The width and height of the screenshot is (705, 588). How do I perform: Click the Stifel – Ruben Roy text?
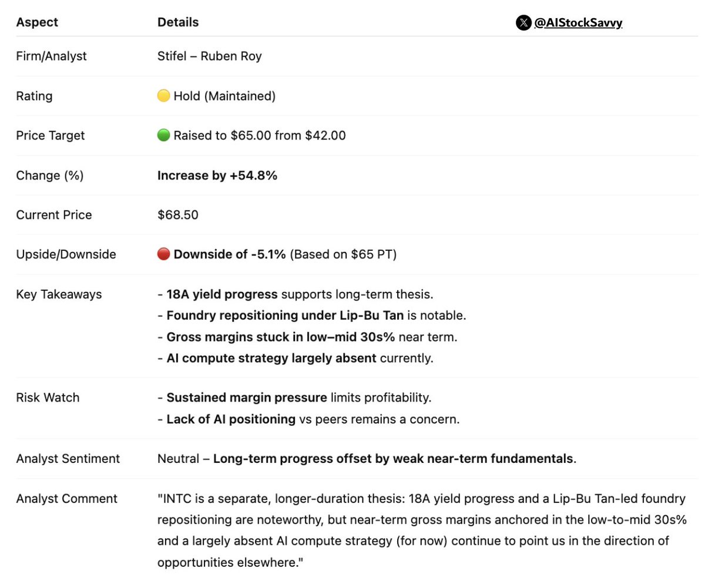[210, 56]
